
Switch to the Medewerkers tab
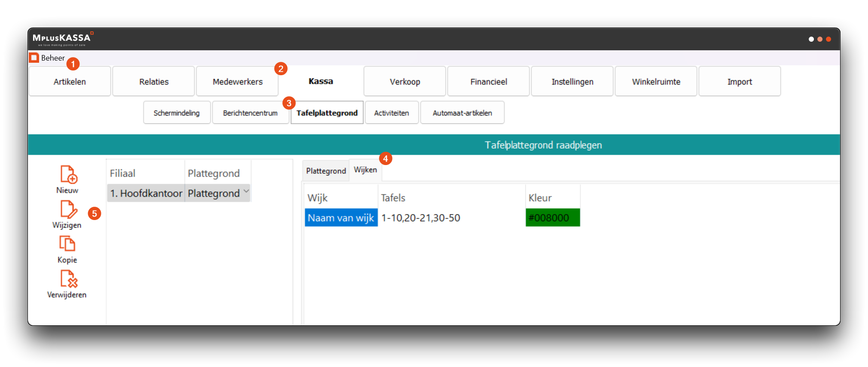point(238,82)
